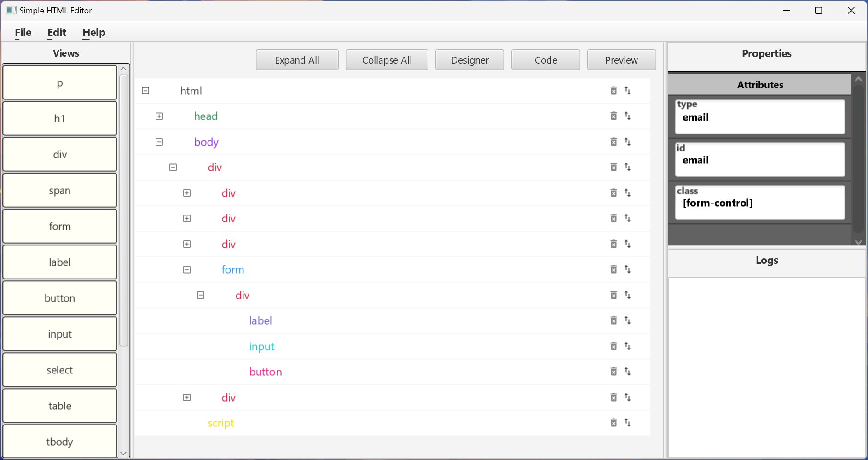This screenshot has width=868, height=460.
Task: Click the reorder arrows on the label row
Action: pos(628,320)
